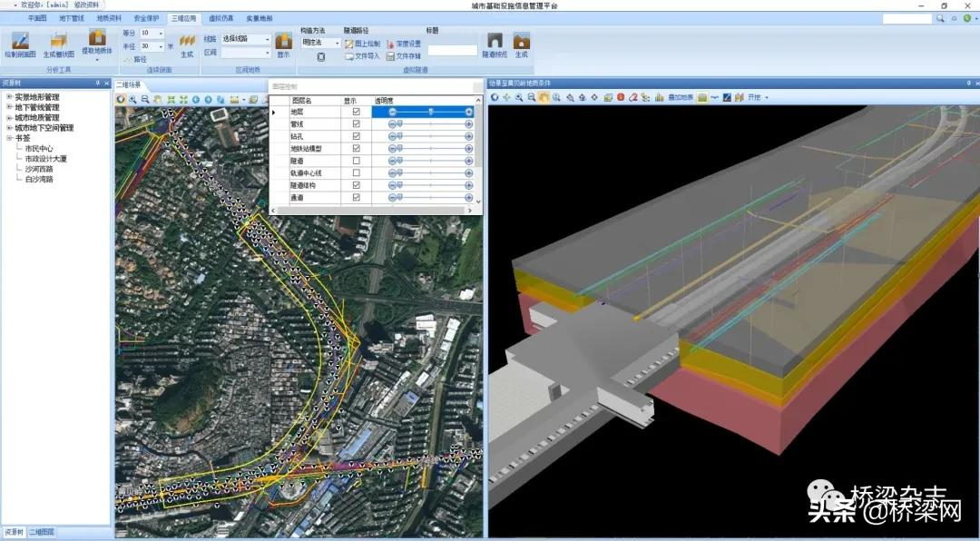Click the 文件导入 file import button
The height and width of the screenshot is (541, 980).
[x=362, y=55]
